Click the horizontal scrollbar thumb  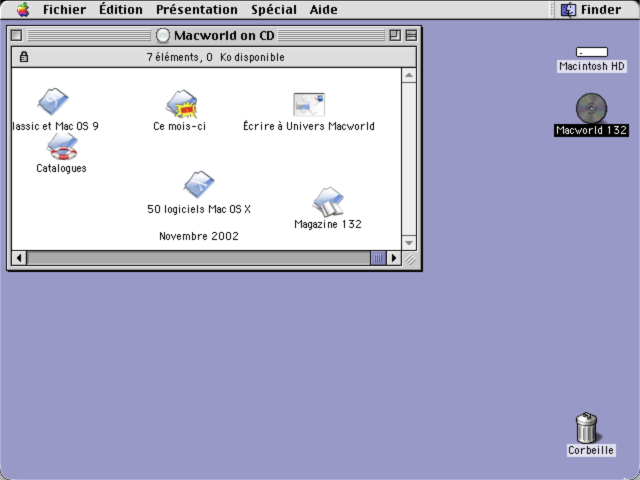(x=378, y=258)
